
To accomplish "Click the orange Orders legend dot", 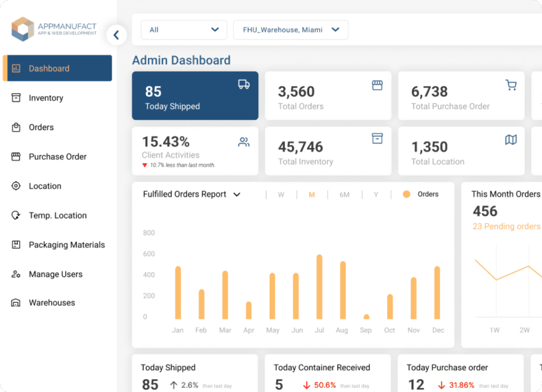I will pyautogui.click(x=406, y=194).
